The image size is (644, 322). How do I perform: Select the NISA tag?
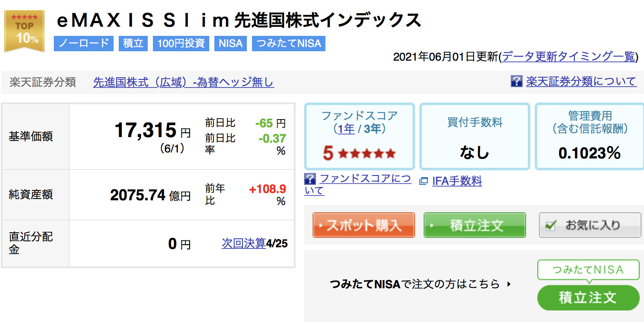[231, 44]
